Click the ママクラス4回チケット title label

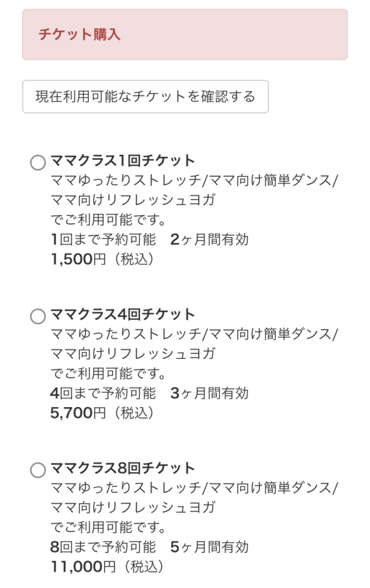click(x=123, y=314)
